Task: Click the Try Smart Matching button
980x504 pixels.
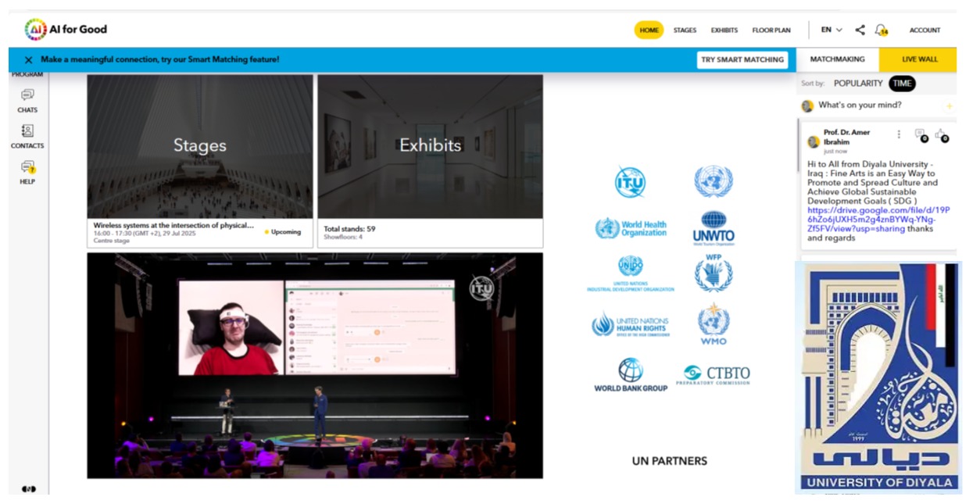Action: click(742, 59)
